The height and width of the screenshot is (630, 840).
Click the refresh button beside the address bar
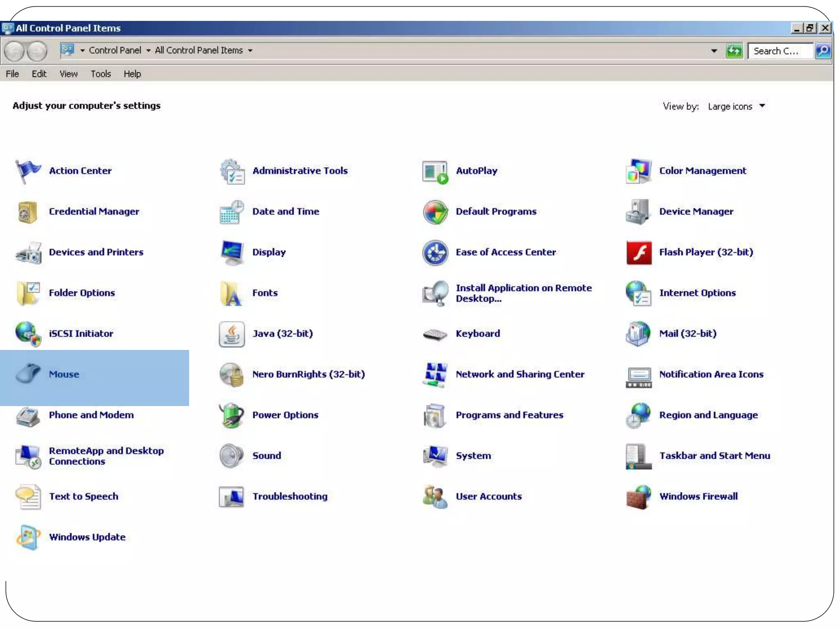tap(734, 51)
